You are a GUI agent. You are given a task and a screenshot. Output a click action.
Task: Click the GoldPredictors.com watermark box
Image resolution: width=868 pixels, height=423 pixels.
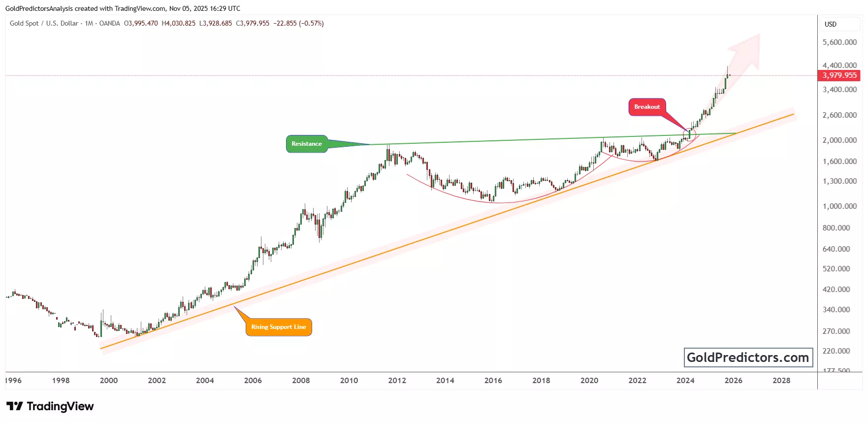748,358
